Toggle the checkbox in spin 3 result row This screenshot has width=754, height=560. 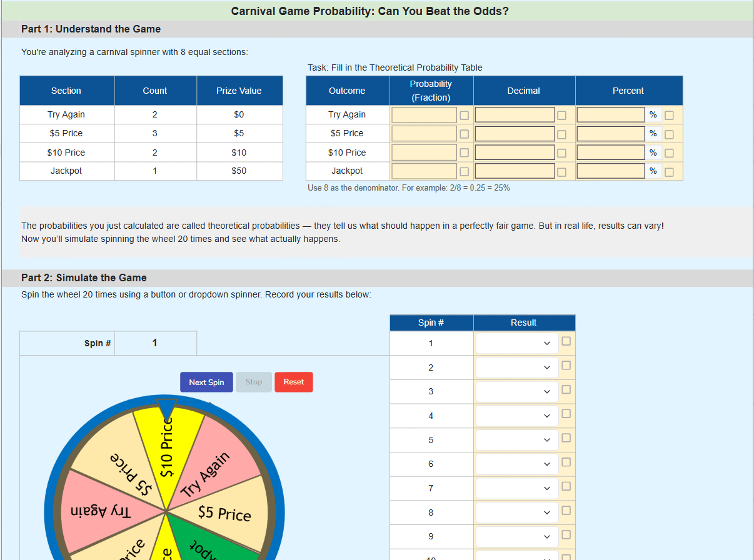[566, 389]
